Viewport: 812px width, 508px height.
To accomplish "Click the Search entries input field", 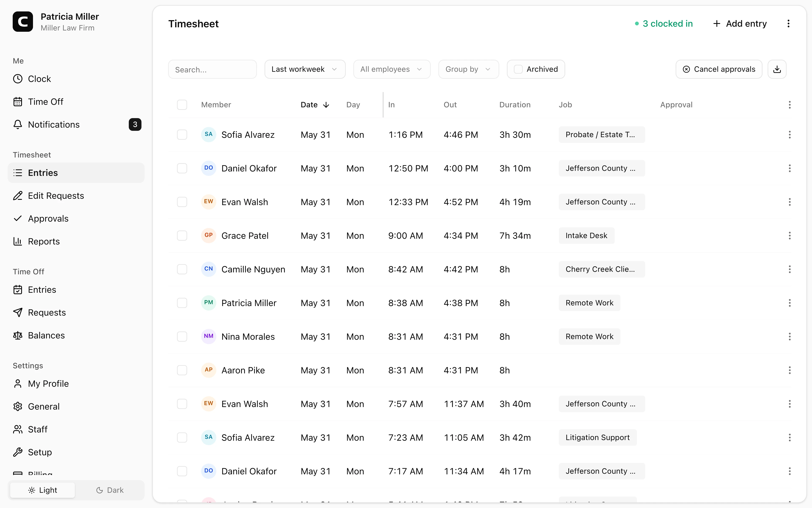I will click(x=212, y=69).
